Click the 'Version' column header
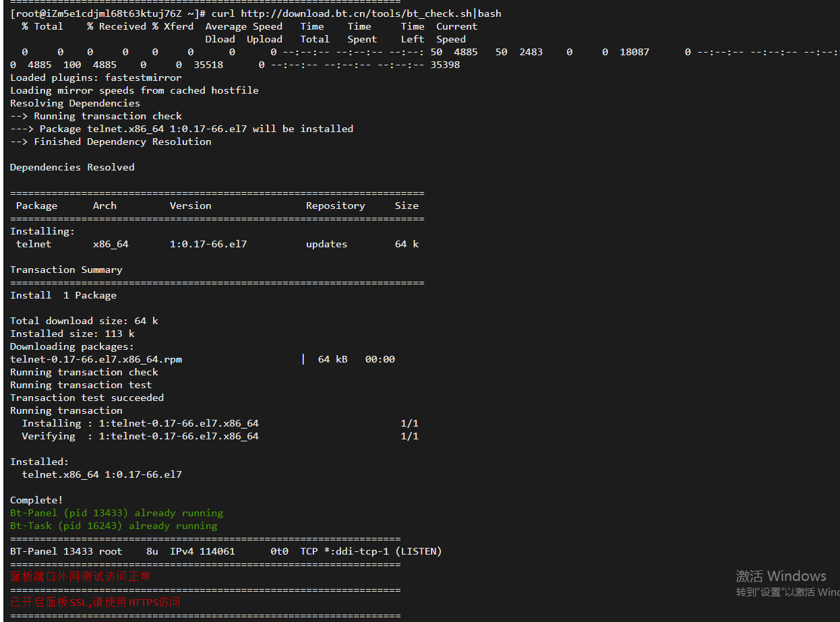This screenshot has width=840, height=622. (190, 206)
